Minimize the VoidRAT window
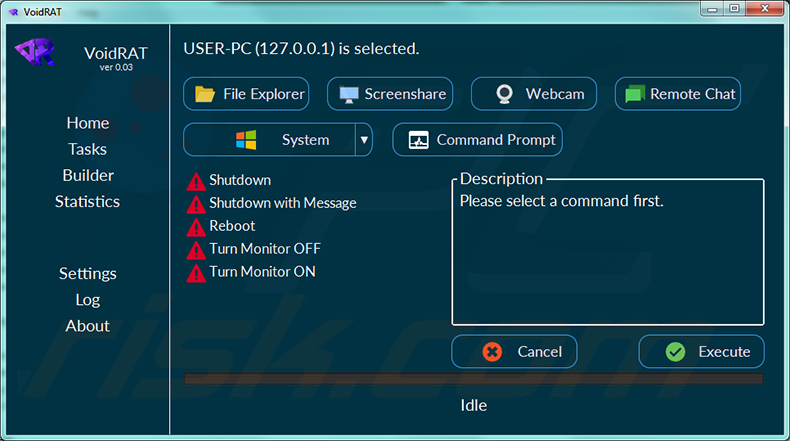The image size is (790, 441). coord(712,9)
